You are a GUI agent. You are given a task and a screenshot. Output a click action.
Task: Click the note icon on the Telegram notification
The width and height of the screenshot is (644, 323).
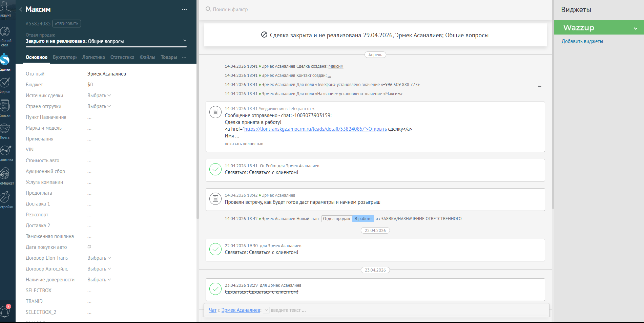point(215,112)
